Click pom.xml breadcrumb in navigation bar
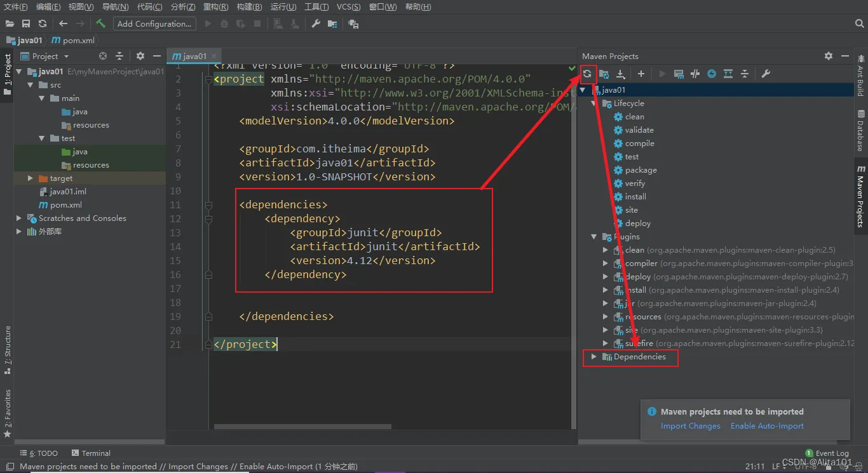868x473 pixels. click(73, 40)
